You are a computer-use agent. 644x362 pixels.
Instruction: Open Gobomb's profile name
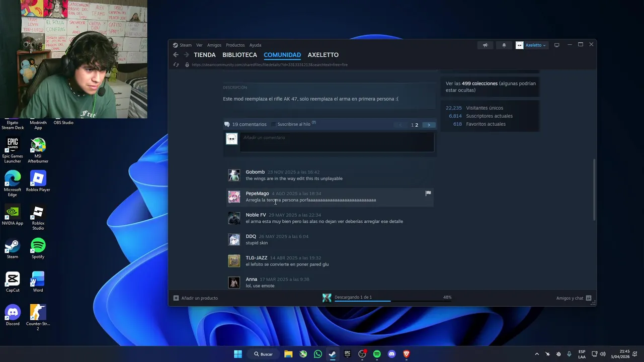255,172
